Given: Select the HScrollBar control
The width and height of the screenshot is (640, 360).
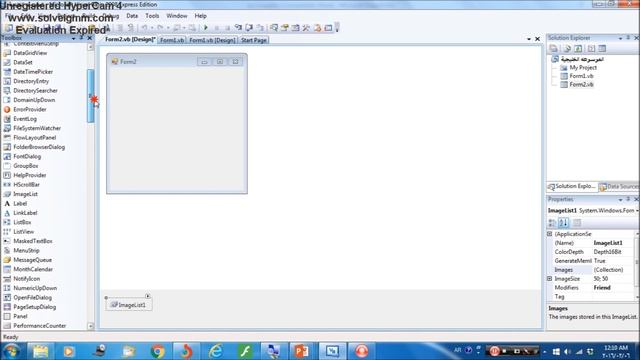Looking at the screenshot, I should [x=26, y=184].
